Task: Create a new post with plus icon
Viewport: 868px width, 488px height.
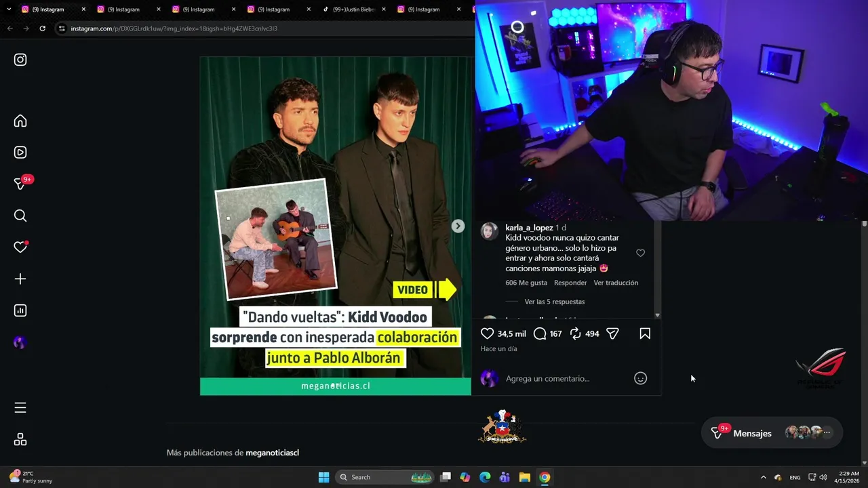Action: 20,279
